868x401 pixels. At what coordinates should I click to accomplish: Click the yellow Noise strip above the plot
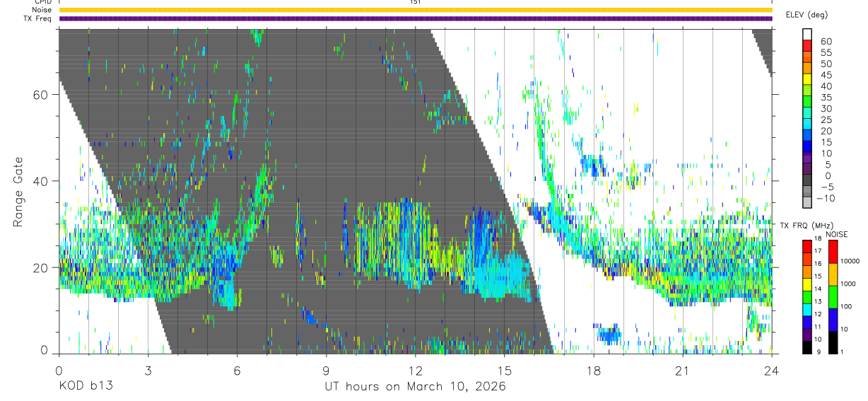click(415, 10)
